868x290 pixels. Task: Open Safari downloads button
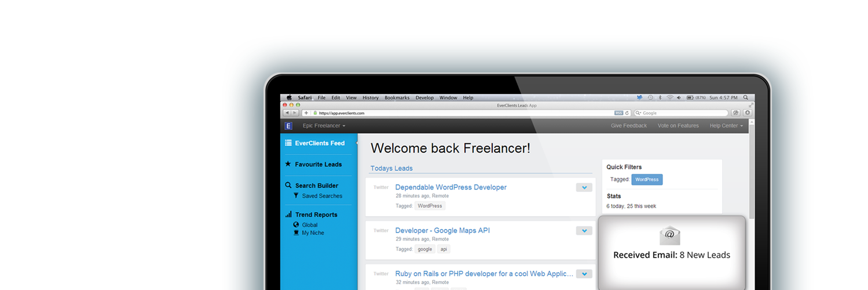tap(748, 113)
